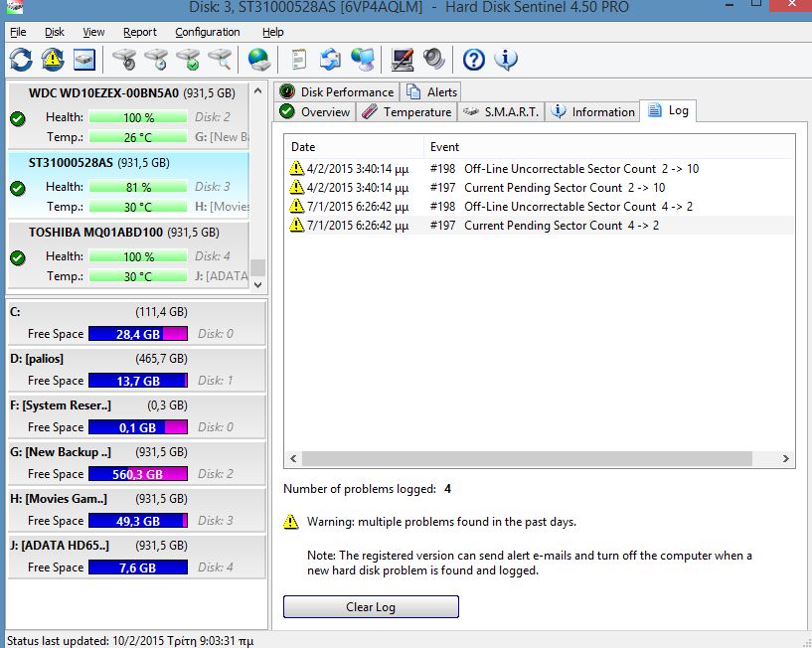
Task: Open the Help menu
Action: coord(273,32)
